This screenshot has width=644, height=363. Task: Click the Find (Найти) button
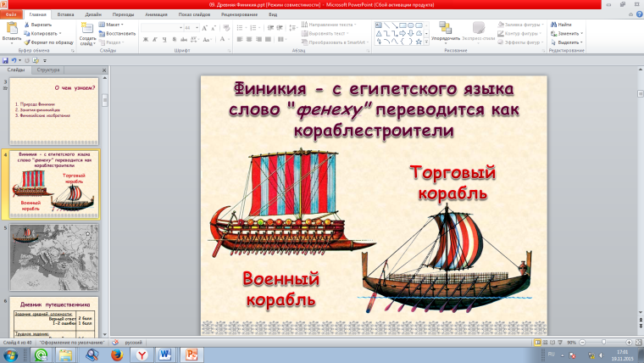(x=565, y=25)
